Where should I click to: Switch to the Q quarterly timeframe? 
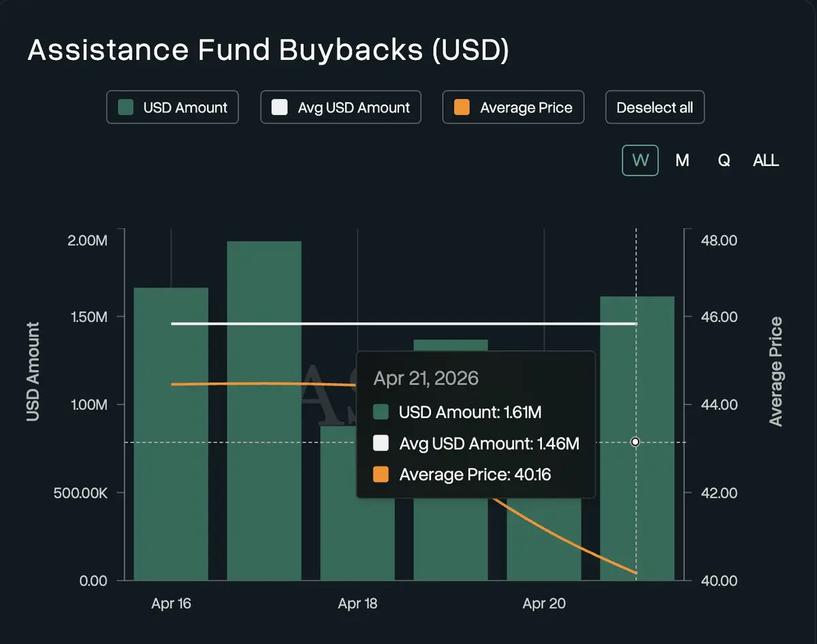point(724,161)
